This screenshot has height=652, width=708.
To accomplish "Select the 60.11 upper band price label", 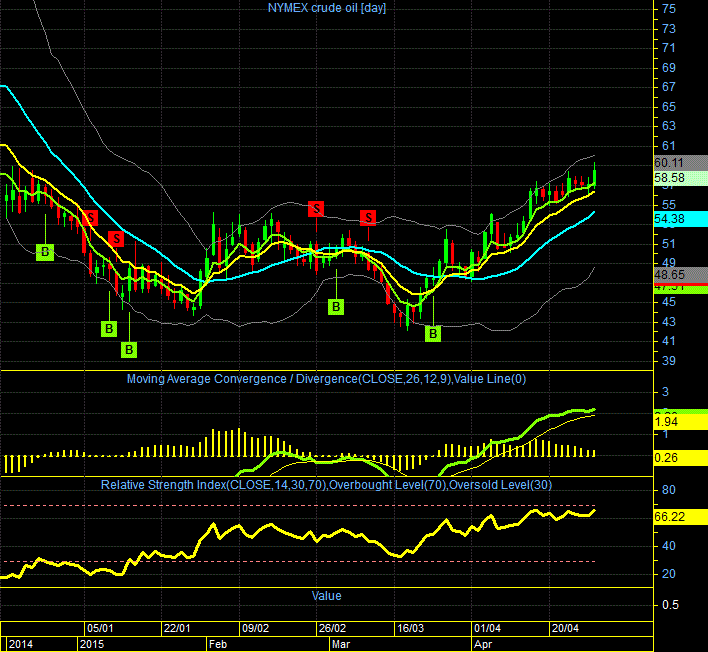I will point(680,163).
